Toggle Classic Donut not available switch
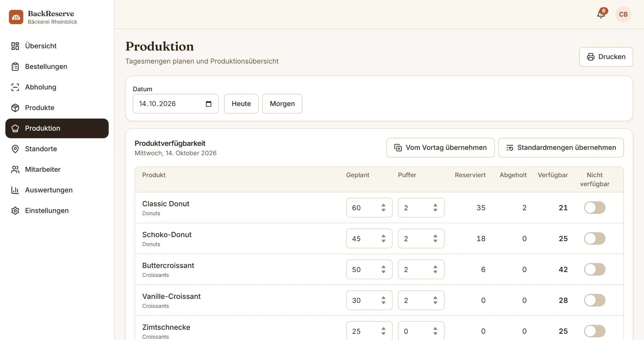 point(595,208)
